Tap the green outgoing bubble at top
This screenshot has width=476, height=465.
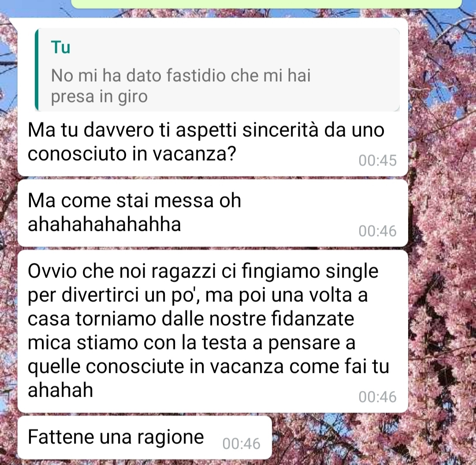coord(266,4)
